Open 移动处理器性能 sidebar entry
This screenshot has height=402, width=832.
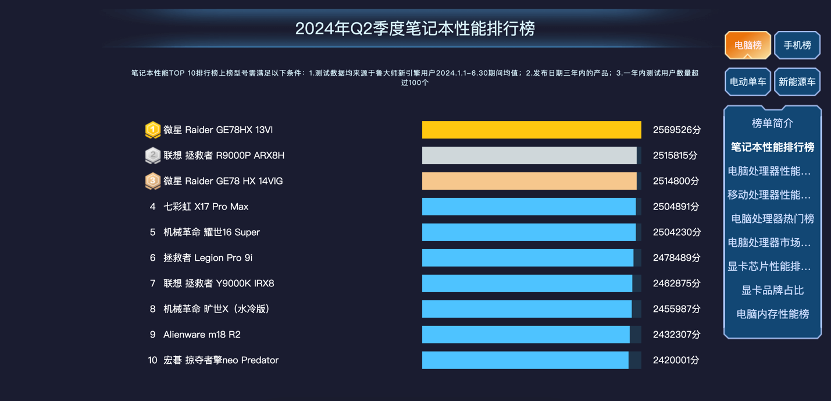tap(769, 195)
